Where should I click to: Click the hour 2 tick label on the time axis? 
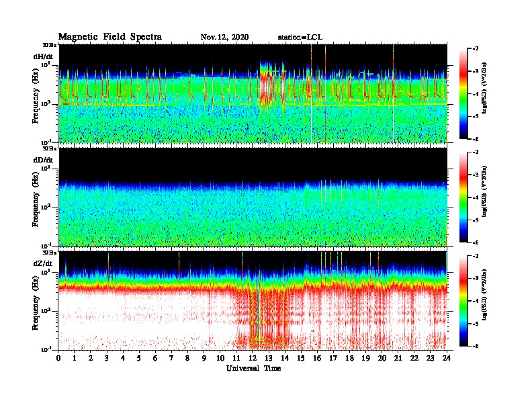(x=91, y=359)
